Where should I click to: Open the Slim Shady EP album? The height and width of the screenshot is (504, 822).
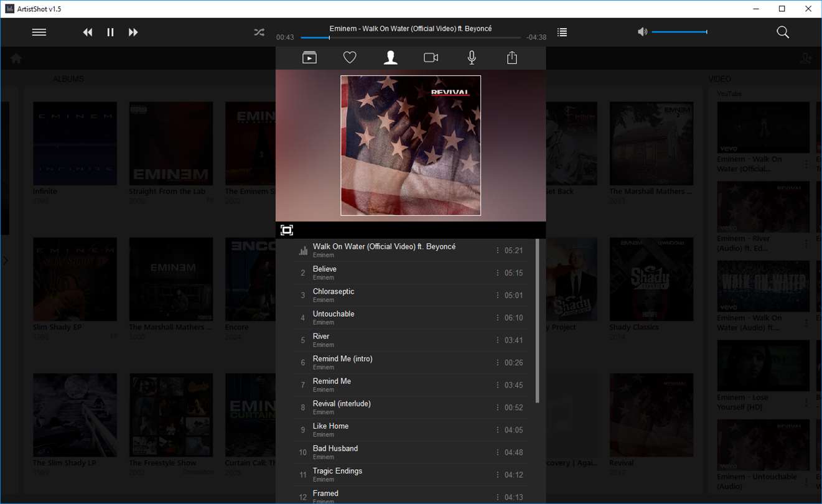pyautogui.click(x=75, y=279)
